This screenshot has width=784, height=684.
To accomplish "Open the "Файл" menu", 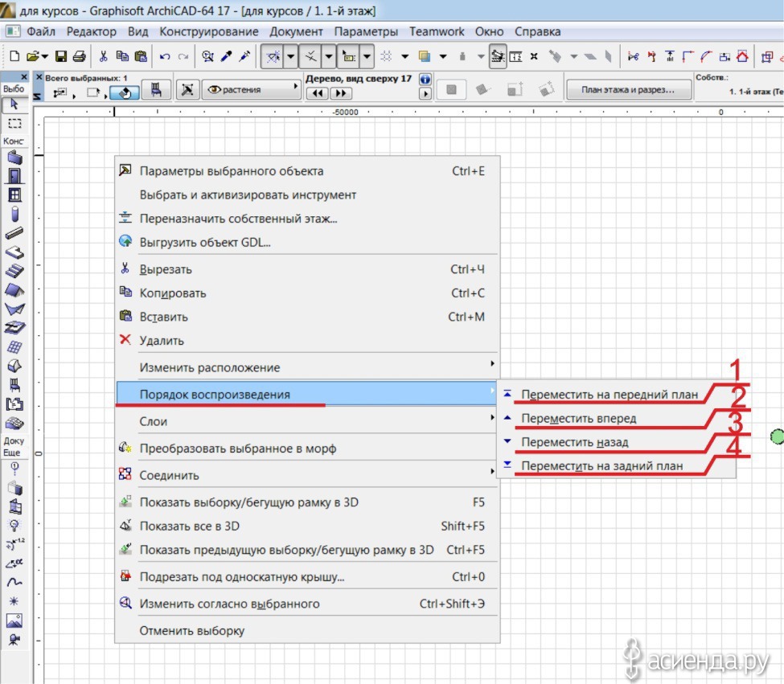I will coord(40,31).
